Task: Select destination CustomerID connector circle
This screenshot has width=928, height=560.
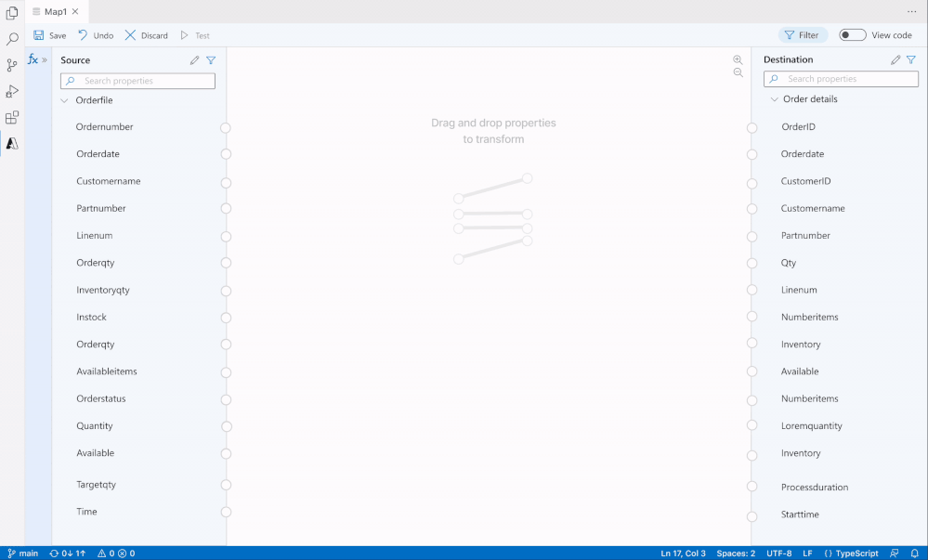Action: point(752,184)
